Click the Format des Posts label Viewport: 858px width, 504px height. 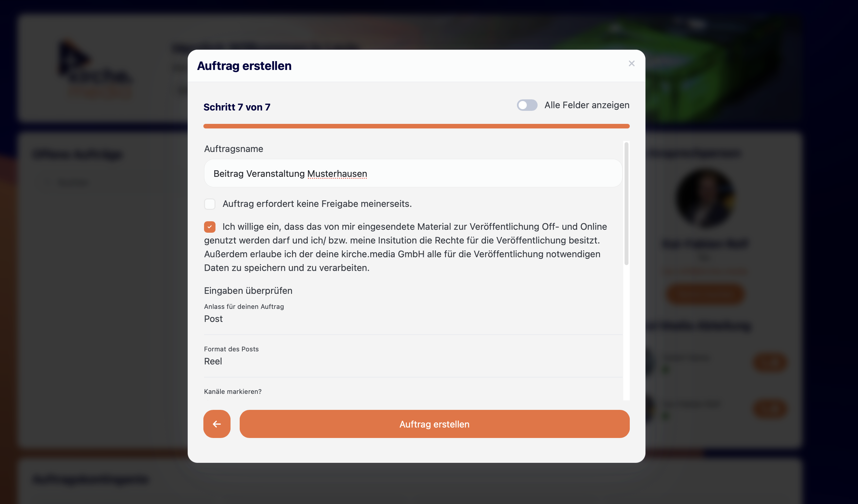pyautogui.click(x=231, y=349)
